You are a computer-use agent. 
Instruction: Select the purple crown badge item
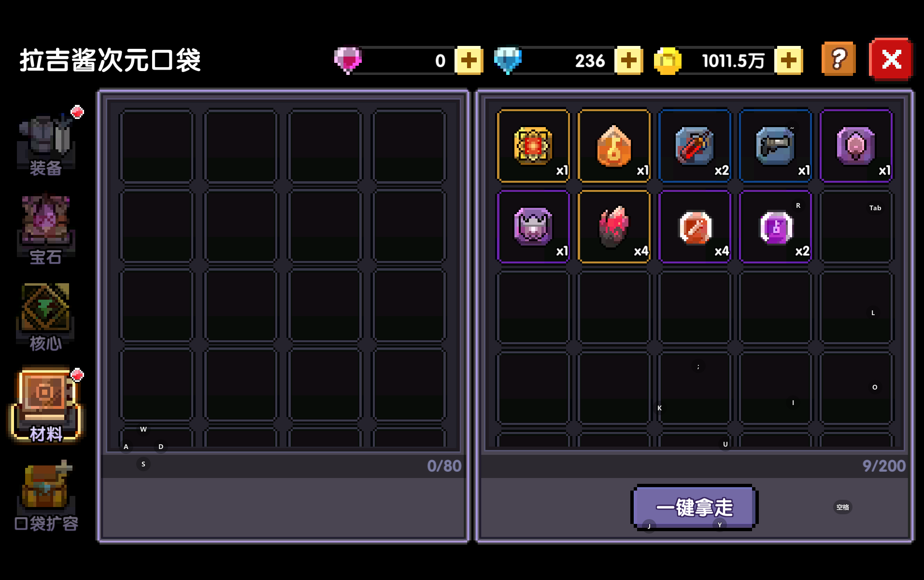tap(533, 226)
